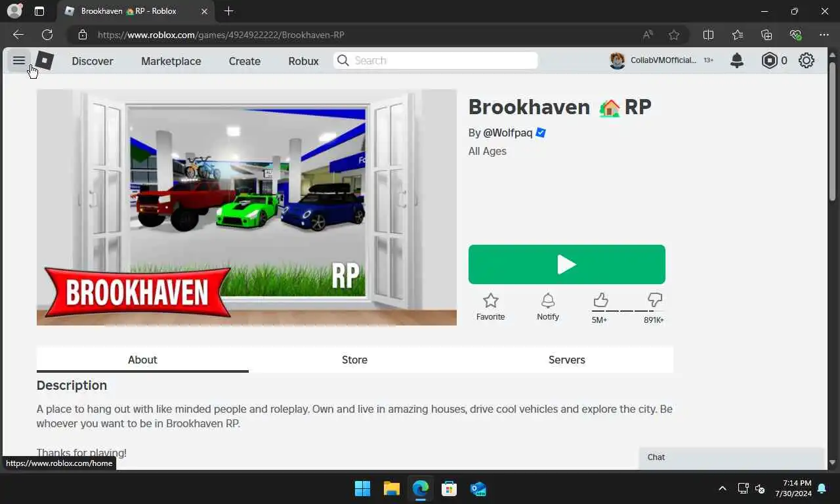Open the Chat panel

point(731,457)
